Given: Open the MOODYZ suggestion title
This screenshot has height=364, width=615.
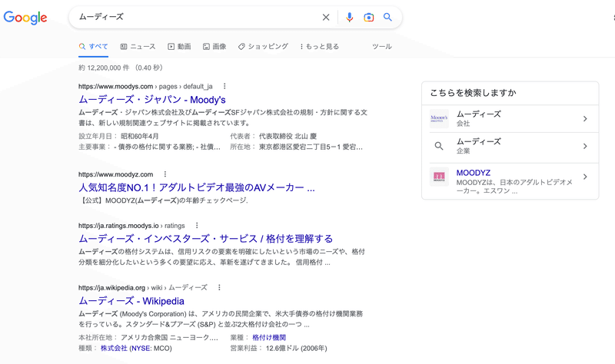Looking at the screenshot, I should click(x=474, y=173).
